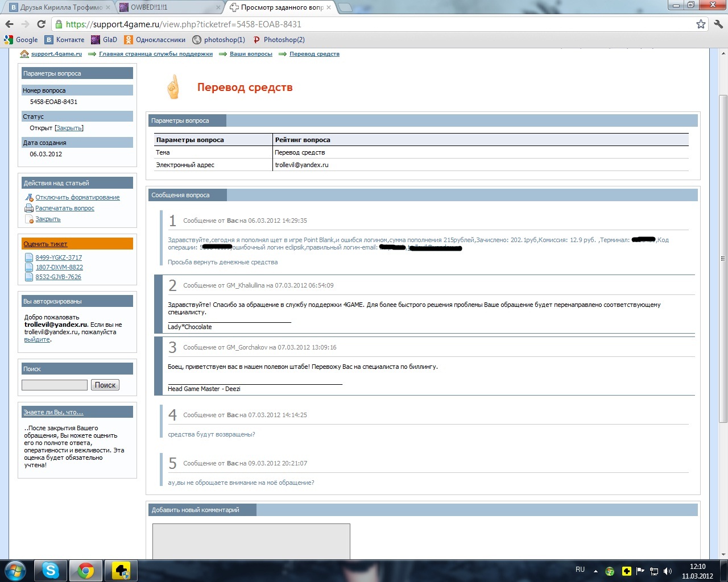Open the Chrome wrench settings menu
The width and height of the screenshot is (728, 582).
pyautogui.click(x=718, y=24)
